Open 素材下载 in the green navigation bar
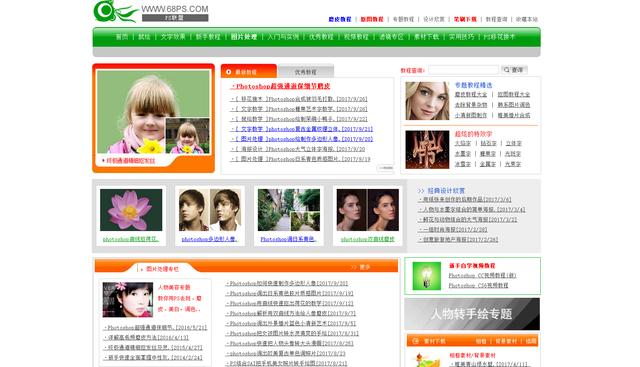The height and width of the screenshot is (367, 640). (426, 37)
